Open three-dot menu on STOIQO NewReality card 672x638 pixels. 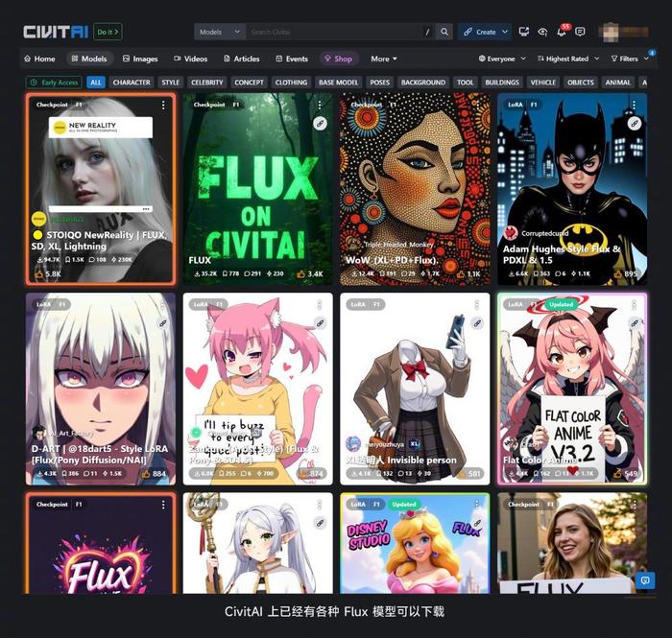coord(163,105)
